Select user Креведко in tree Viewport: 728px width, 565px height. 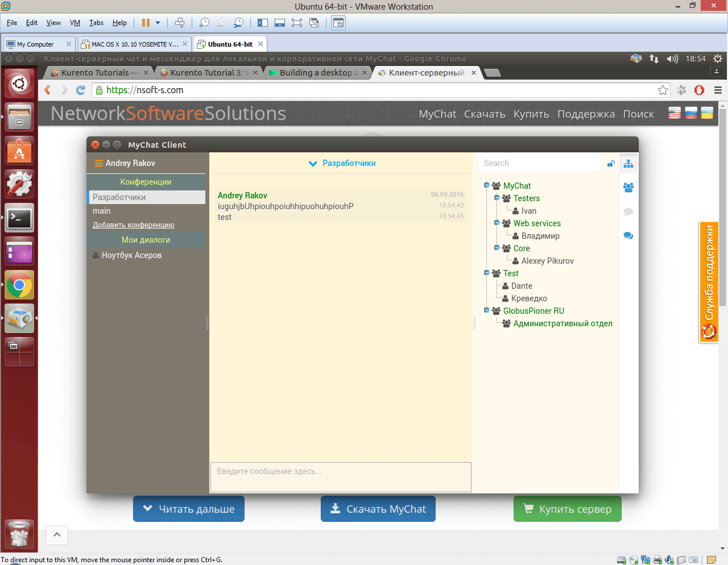click(529, 298)
